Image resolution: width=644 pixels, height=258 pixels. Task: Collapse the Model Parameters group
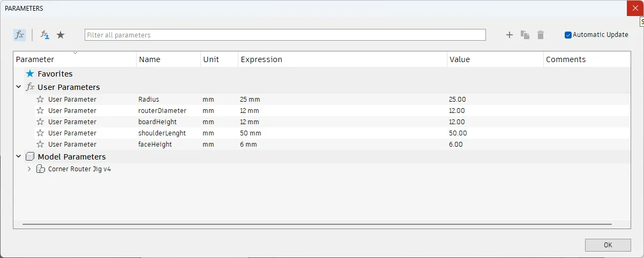pyautogui.click(x=19, y=157)
